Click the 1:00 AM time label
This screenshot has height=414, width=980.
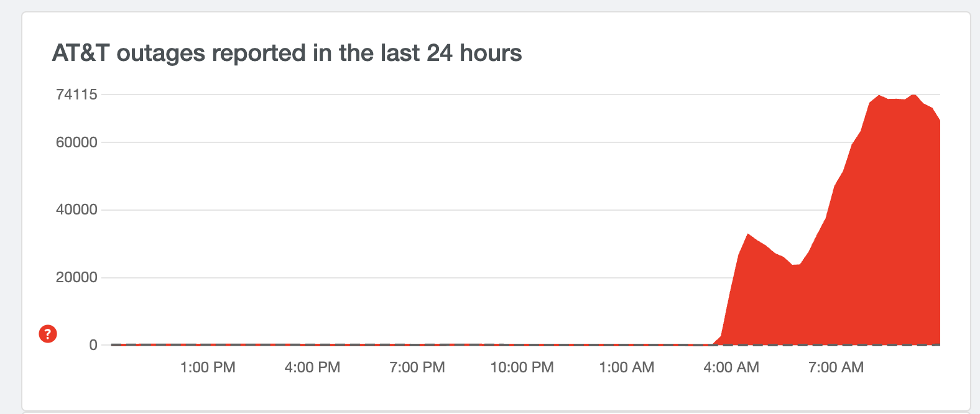626,367
